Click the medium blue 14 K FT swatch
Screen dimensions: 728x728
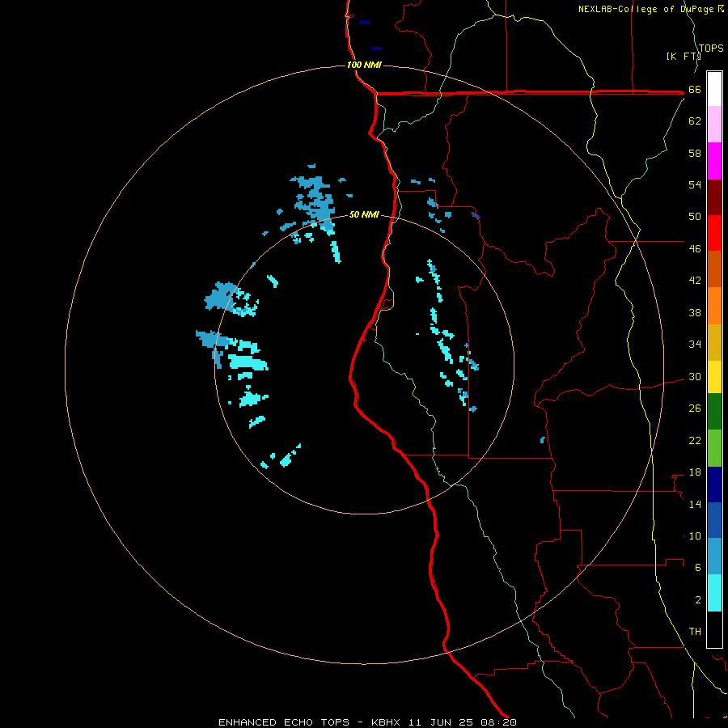714,520
